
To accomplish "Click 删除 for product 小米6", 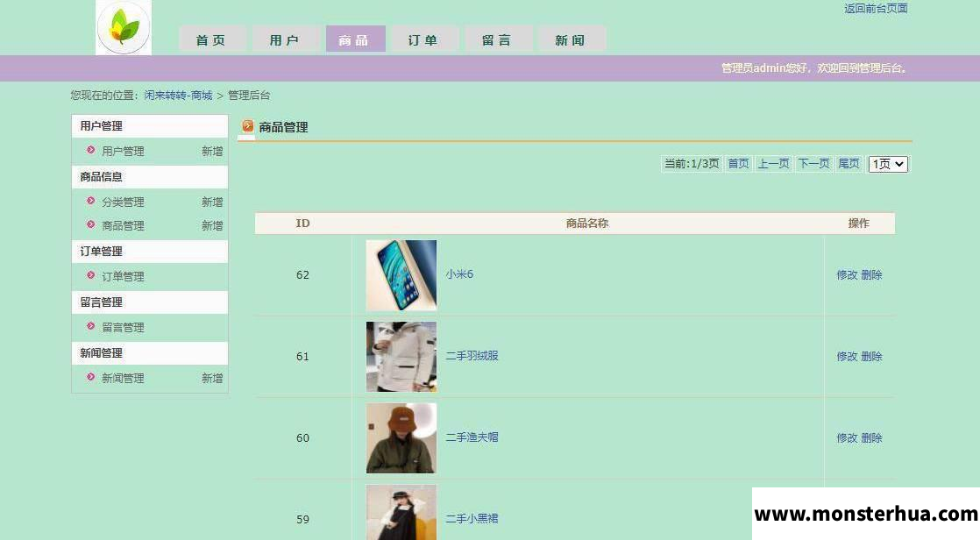I will click(x=872, y=275).
